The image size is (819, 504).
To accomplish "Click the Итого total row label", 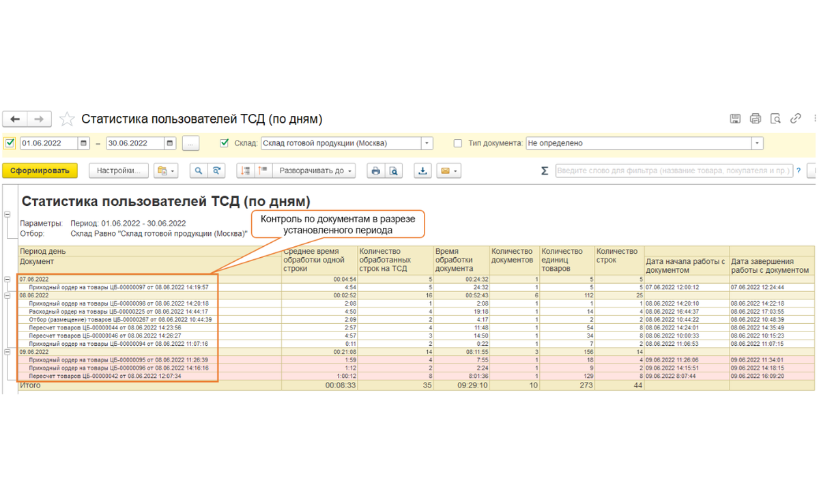I will pos(30,385).
